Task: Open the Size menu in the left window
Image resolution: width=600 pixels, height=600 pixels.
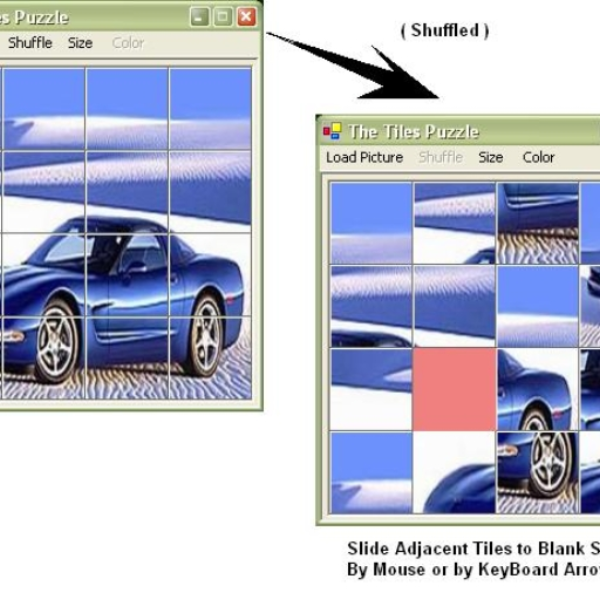Action: coord(80,43)
